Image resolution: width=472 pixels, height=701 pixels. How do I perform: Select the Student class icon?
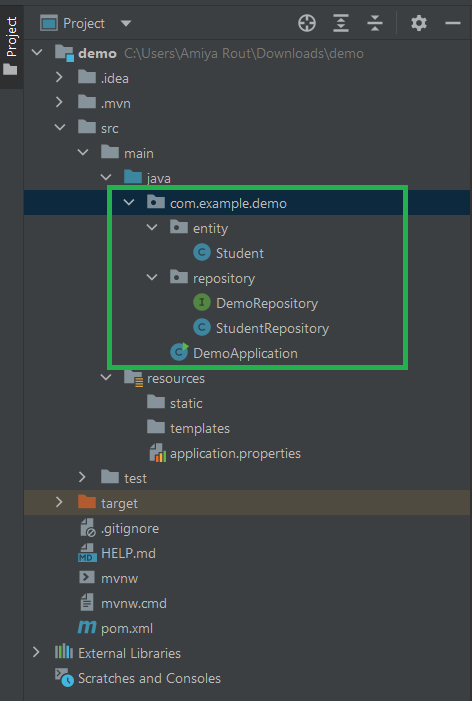(202, 253)
